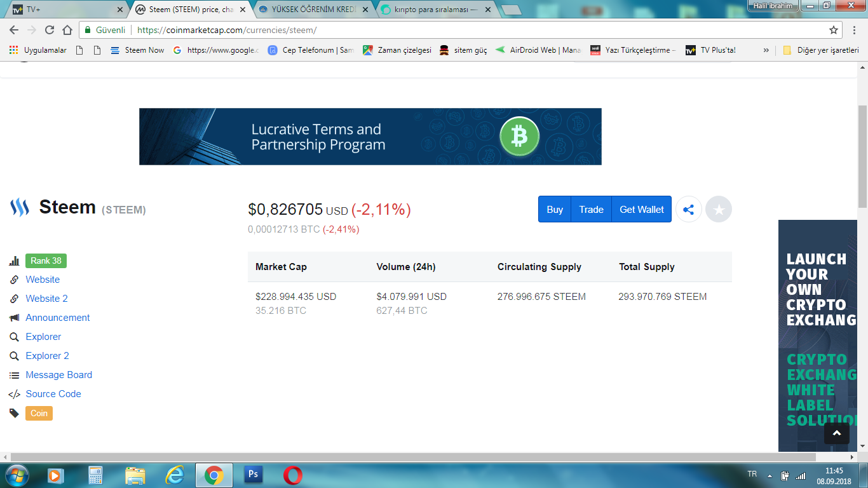Open the Zaman çizelgesi bookmark
The image size is (868, 488).
tap(397, 50)
